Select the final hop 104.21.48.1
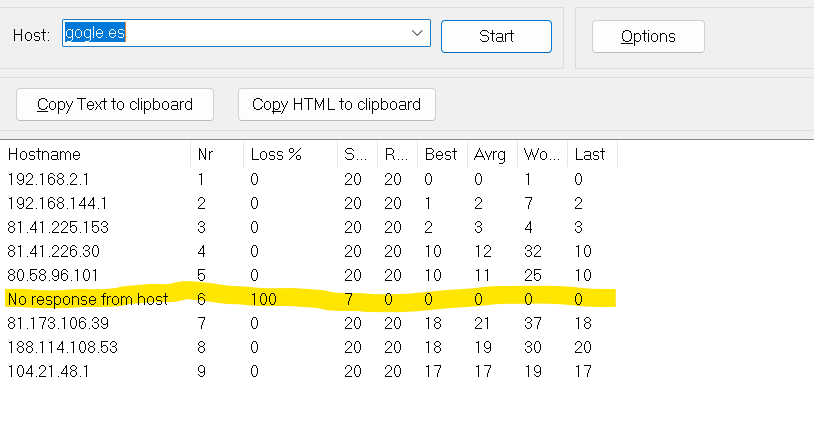814x430 pixels. click(50, 371)
